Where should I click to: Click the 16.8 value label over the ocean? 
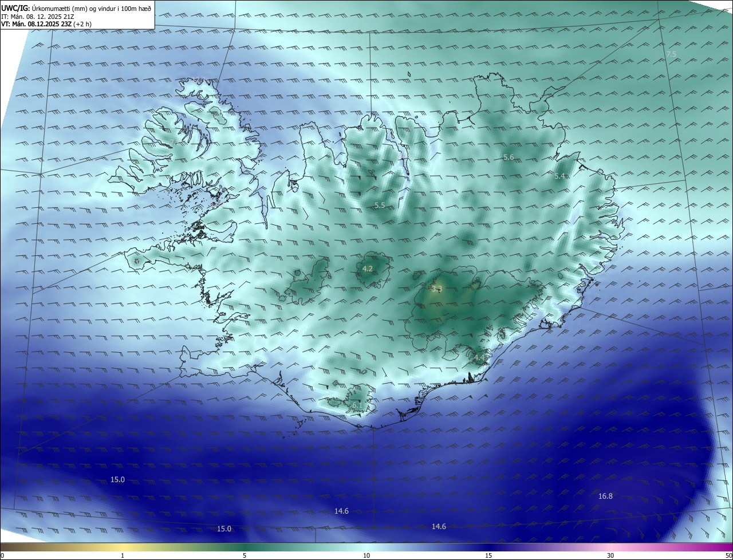[x=605, y=496]
